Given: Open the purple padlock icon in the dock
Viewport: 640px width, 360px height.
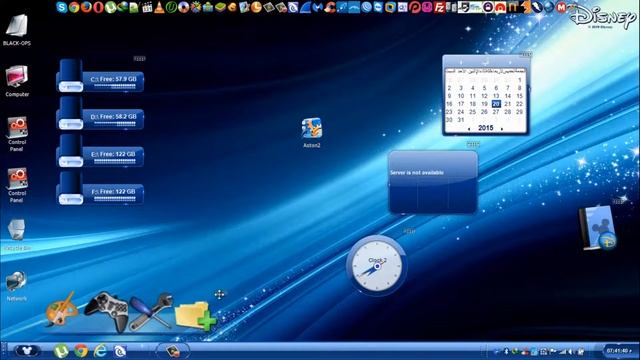Looking at the screenshot, I should tap(488, 7).
